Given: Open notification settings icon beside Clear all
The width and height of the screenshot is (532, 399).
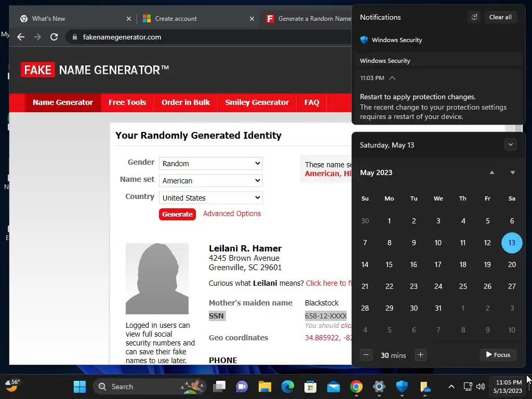Looking at the screenshot, I should [x=474, y=17].
